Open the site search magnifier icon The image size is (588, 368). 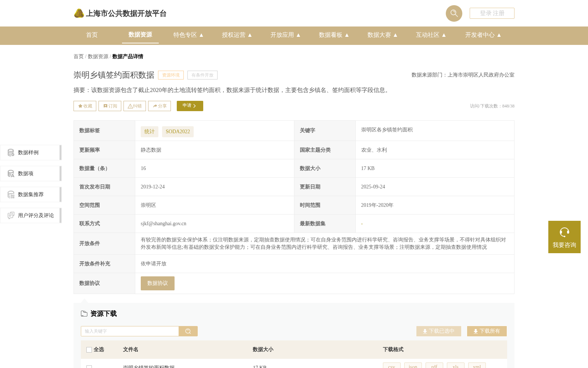[x=454, y=13]
